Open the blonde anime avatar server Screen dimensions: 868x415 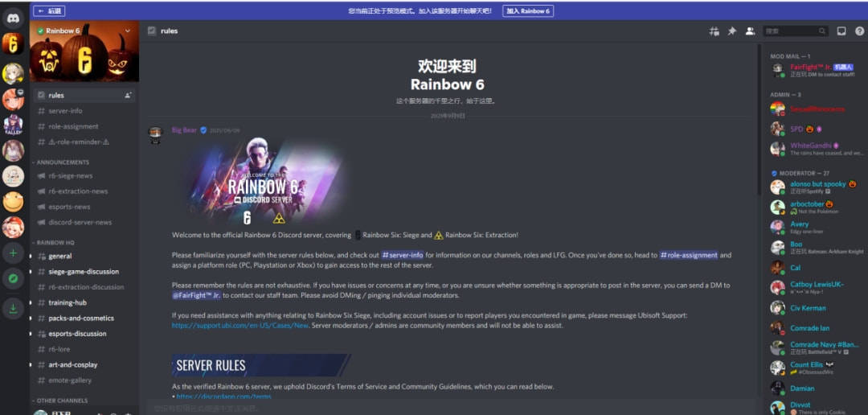tap(13, 73)
